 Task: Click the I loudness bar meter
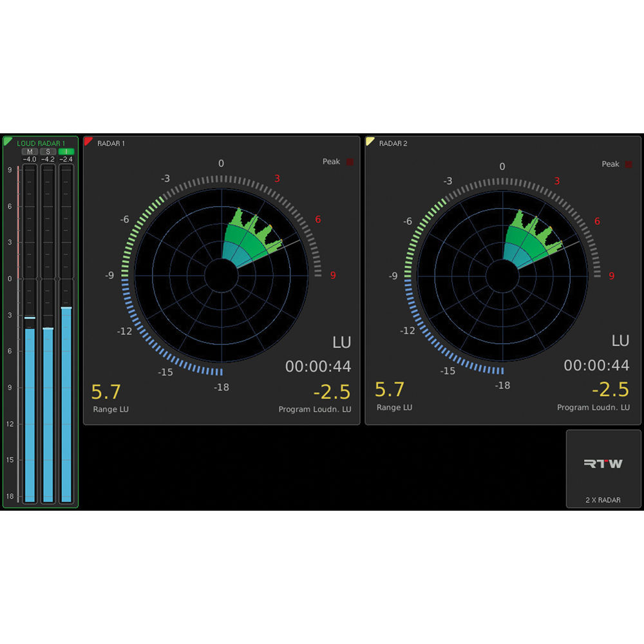point(66,402)
